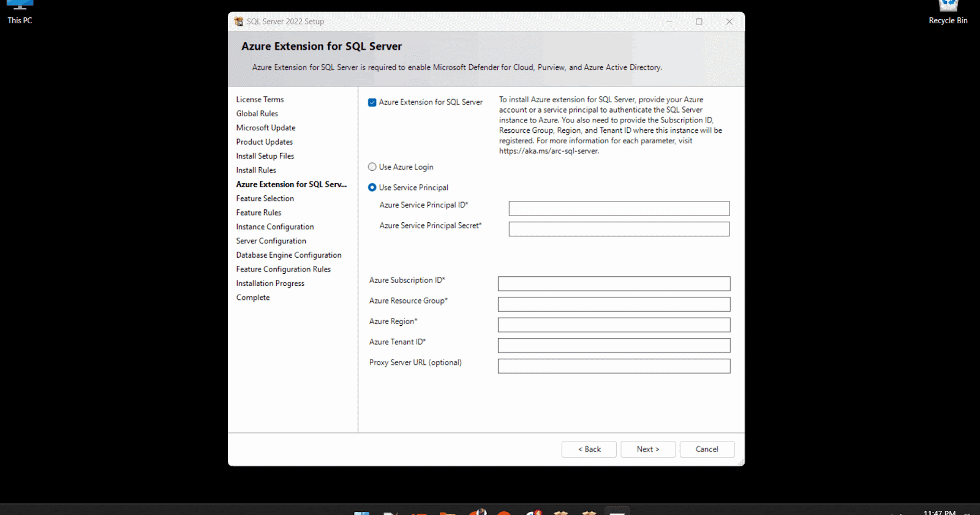Maximize the SQL Server 2022 Setup window
The image size is (980, 515).
click(699, 21)
